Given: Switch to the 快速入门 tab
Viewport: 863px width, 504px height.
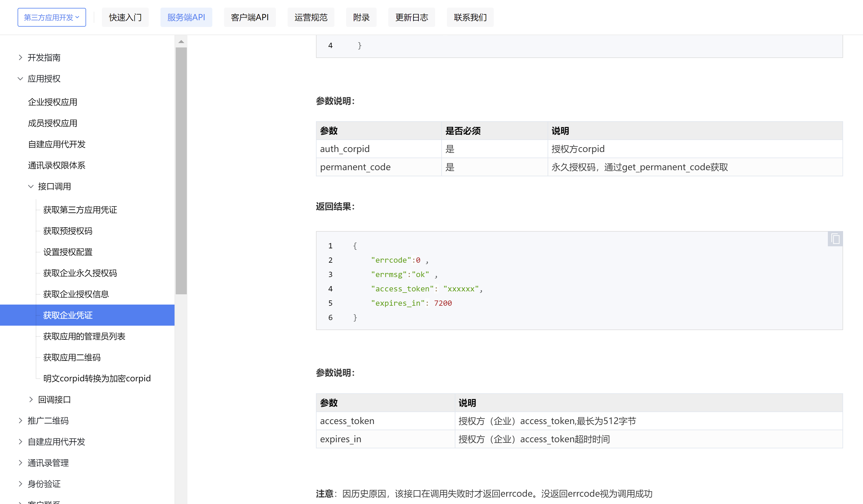Looking at the screenshot, I should click(x=125, y=18).
